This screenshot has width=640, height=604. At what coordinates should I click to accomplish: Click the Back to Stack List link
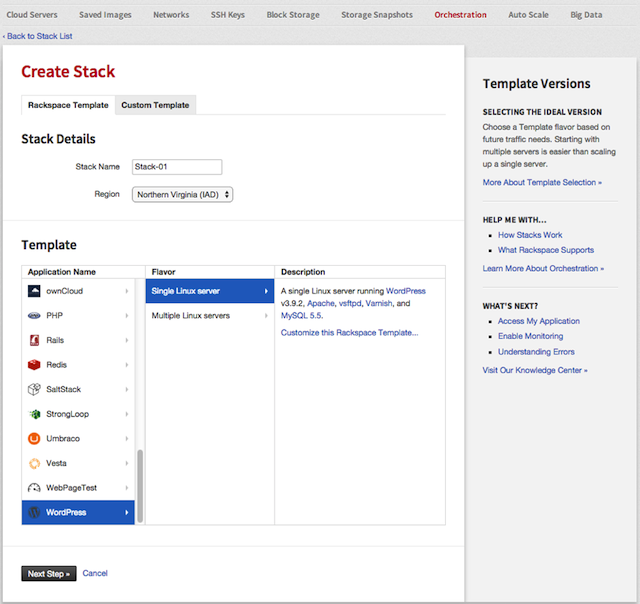[x=38, y=36]
